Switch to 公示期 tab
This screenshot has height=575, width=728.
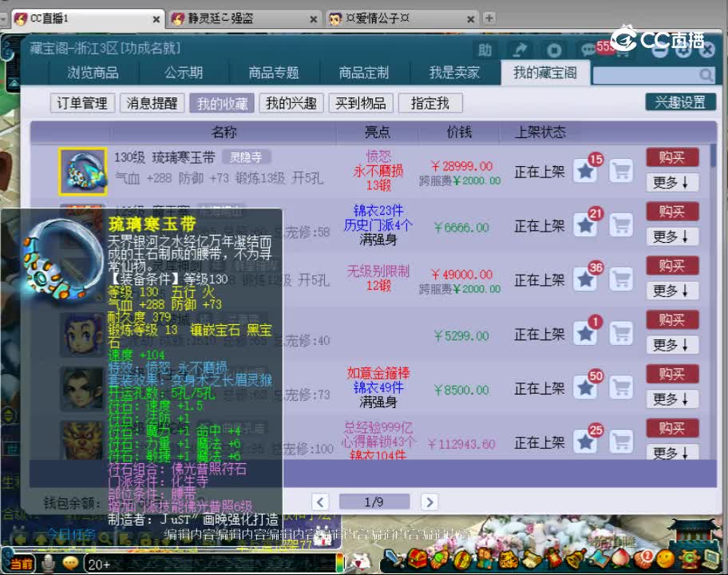pyautogui.click(x=184, y=73)
